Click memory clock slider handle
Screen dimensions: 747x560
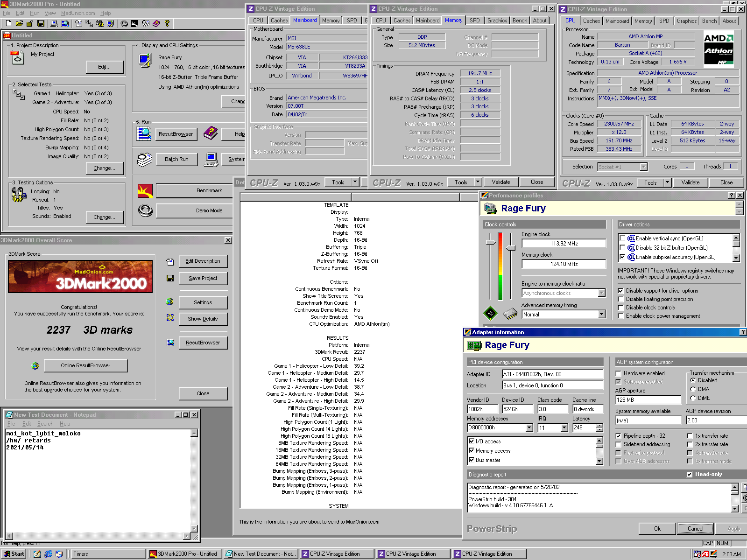[x=511, y=247]
